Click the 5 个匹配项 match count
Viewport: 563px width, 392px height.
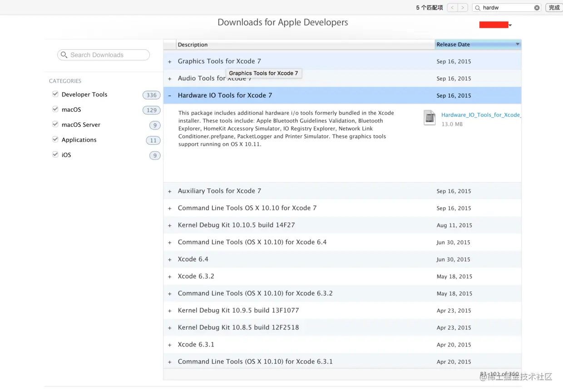click(429, 8)
